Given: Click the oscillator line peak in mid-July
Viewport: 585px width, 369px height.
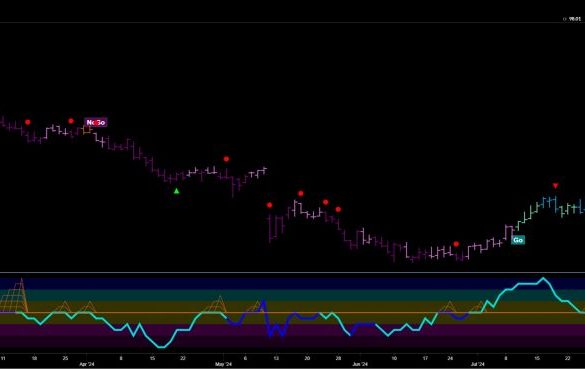Looking at the screenshot, I should [x=543, y=278].
